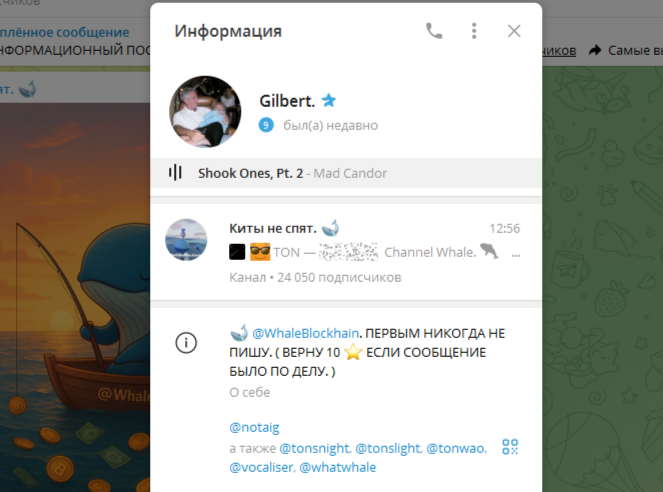
Task: Open the @tonslight username link
Action: point(388,448)
